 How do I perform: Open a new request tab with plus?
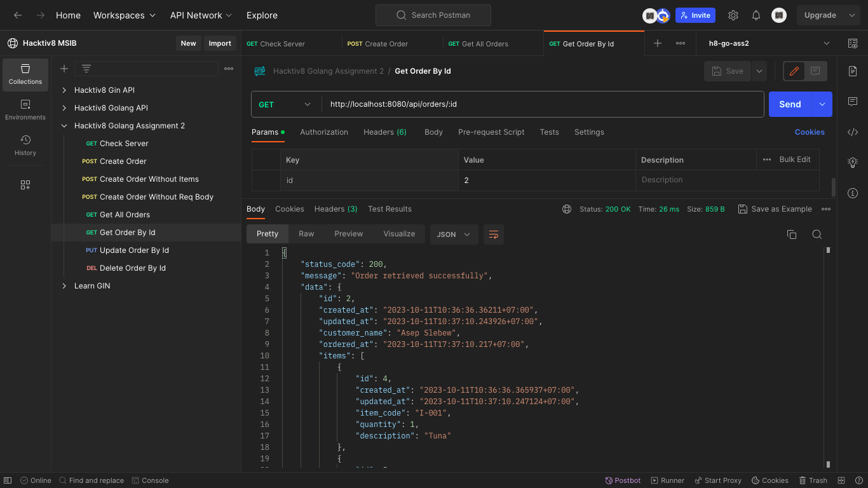click(x=658, y=43)
